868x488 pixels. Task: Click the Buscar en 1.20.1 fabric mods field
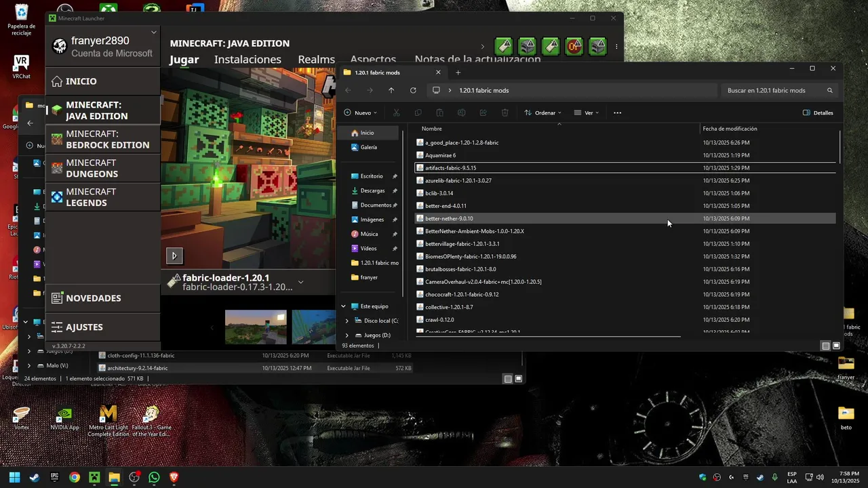[x=780, y=90]
